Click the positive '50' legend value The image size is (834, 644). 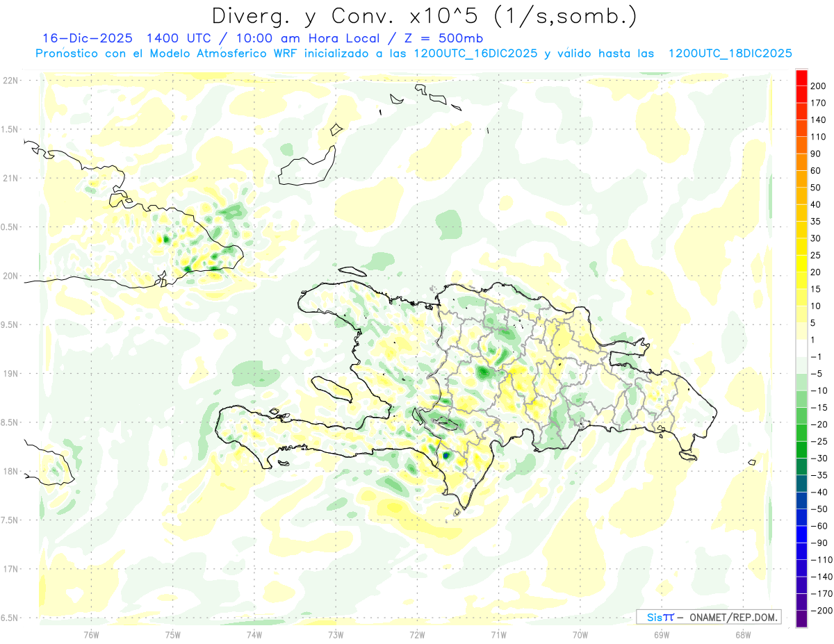(816, 188)
